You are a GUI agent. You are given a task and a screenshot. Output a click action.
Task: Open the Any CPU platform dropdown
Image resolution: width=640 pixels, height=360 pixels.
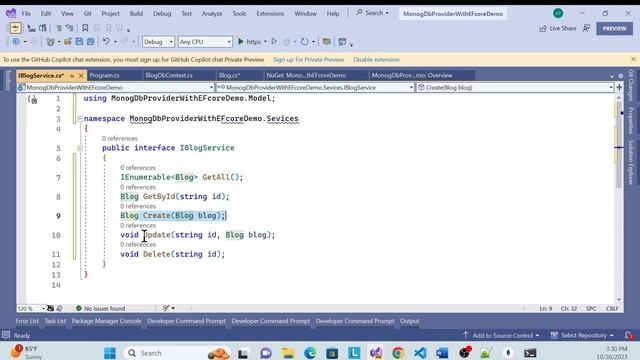tap(205, 42)
